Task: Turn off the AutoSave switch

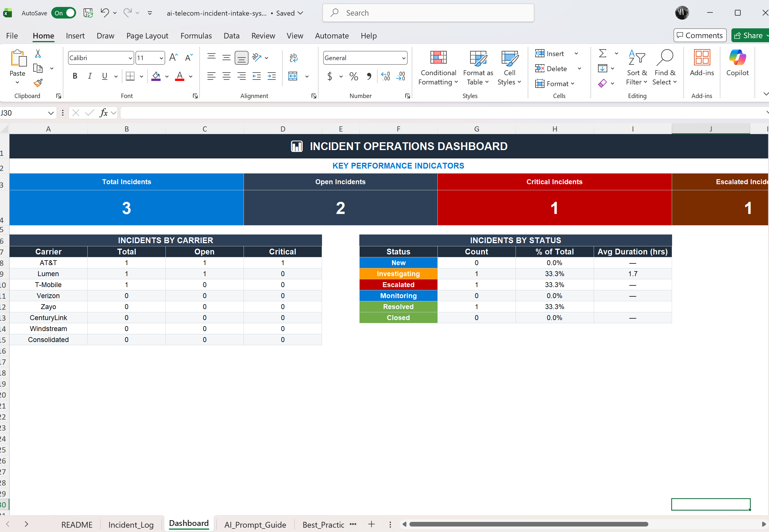Action: tap(63, 13)
